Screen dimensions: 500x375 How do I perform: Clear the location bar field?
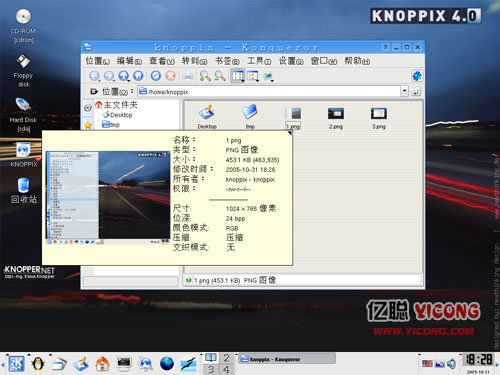94,91
